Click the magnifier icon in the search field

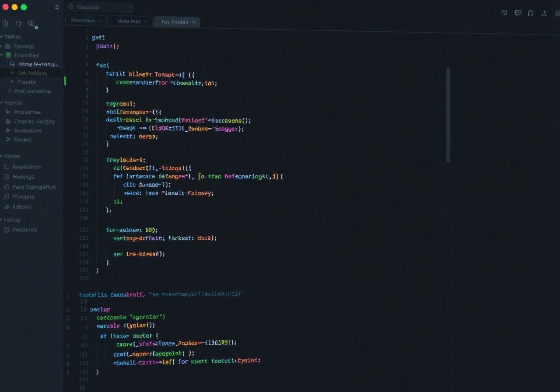click(70, 7)
